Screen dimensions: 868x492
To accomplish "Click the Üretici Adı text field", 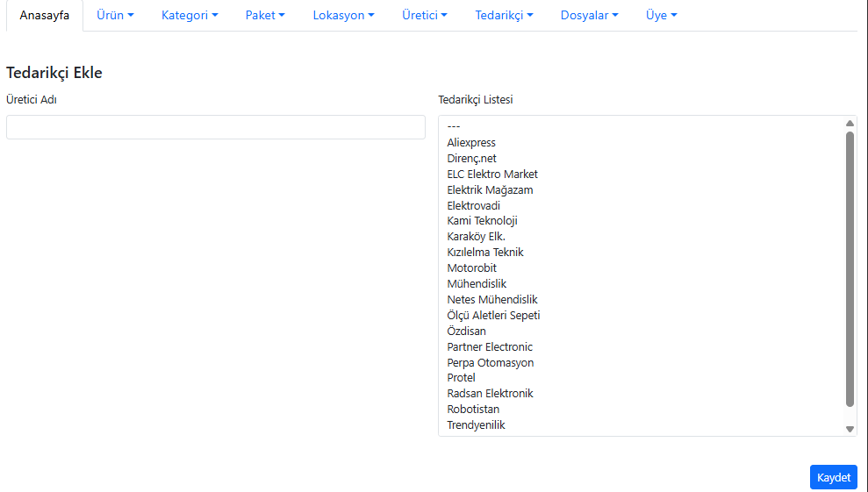I will 216,127.
